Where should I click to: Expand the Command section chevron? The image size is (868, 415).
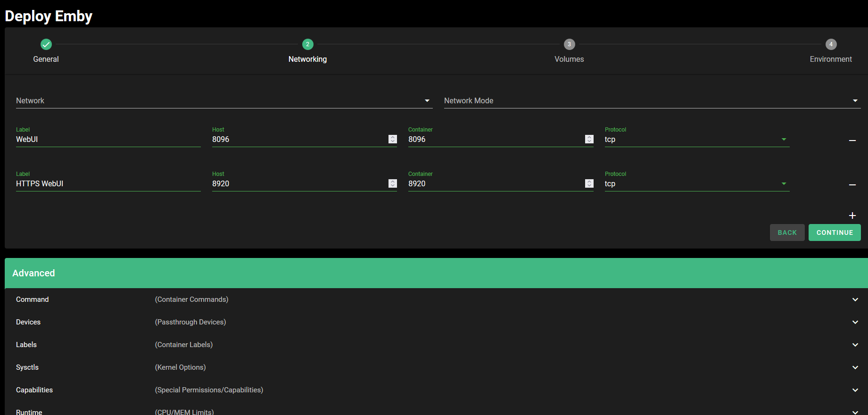click(x=855, y=299)
